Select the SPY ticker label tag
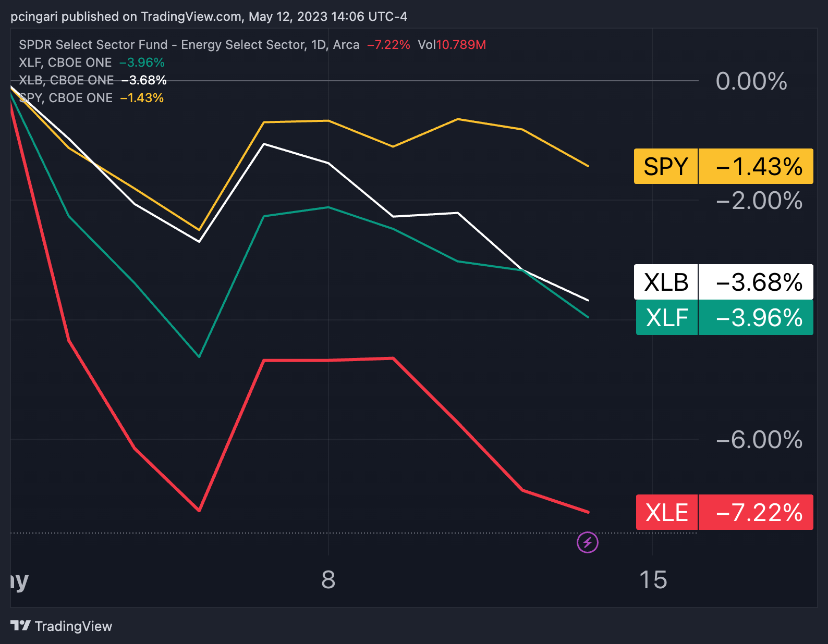This screenshot has width=828, height=644. click(666, 166)
